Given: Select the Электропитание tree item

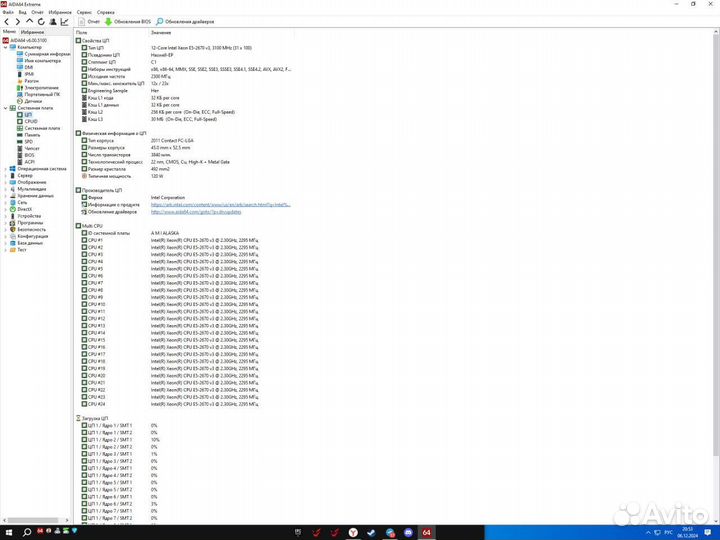Looking at the screenshot, I should pos(38,88).
